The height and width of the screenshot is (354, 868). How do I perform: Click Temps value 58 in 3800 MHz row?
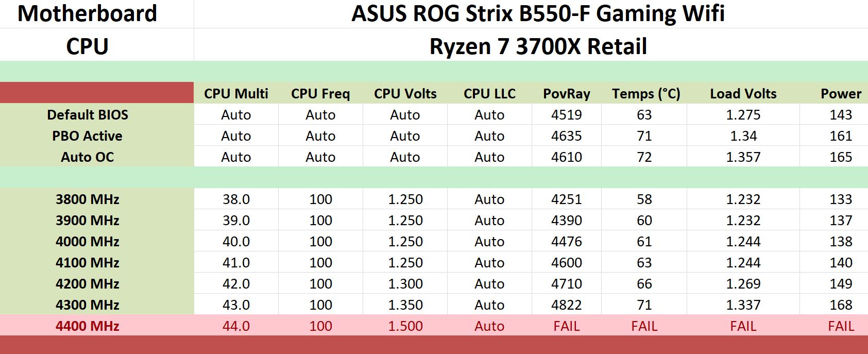click(x=644, y=199)
